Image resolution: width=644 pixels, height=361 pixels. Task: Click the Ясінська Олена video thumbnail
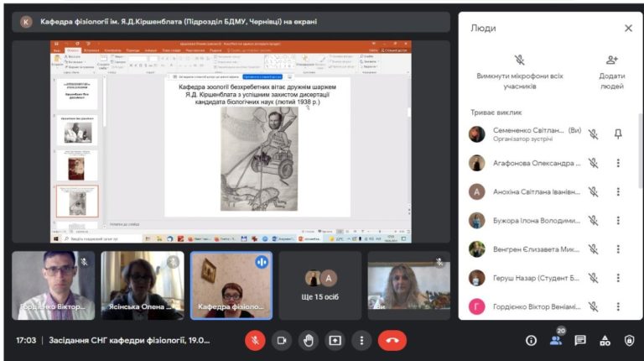[x=143, y=284]
